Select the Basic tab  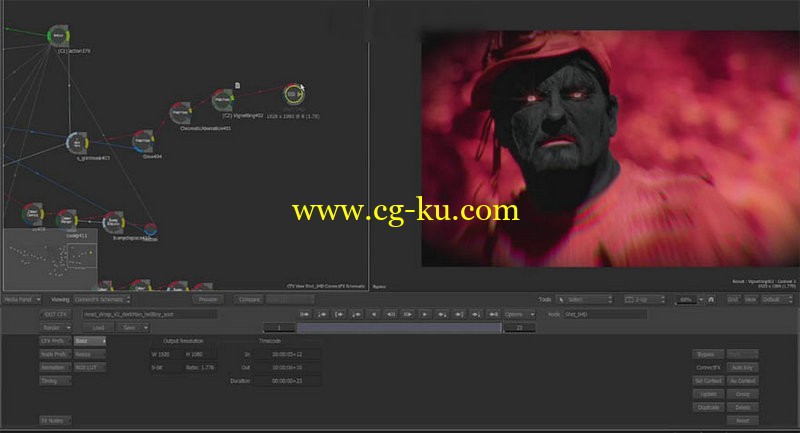90,341
